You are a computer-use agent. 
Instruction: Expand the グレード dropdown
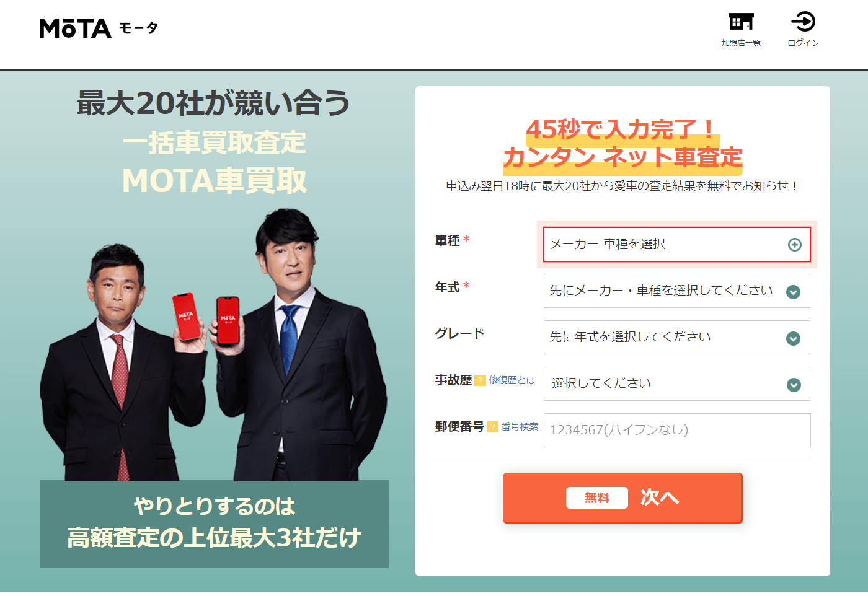[677, 338]
